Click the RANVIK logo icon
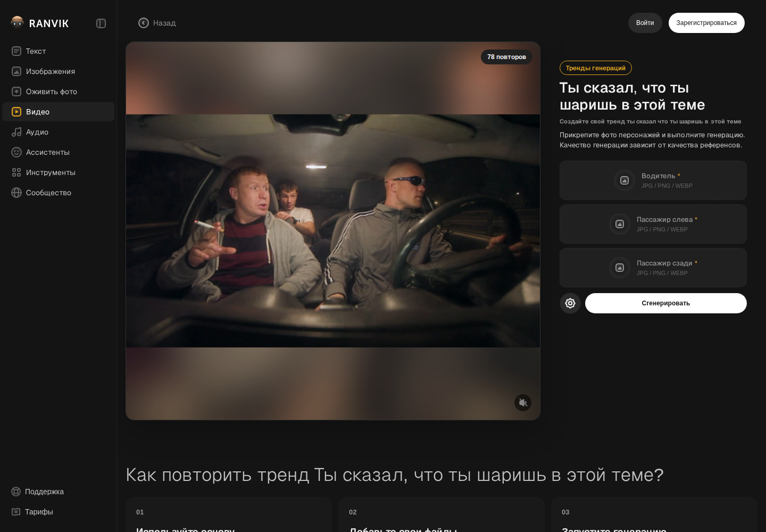Image resolution: width=766 pixels, height=532 pixels. click(17, 23)
